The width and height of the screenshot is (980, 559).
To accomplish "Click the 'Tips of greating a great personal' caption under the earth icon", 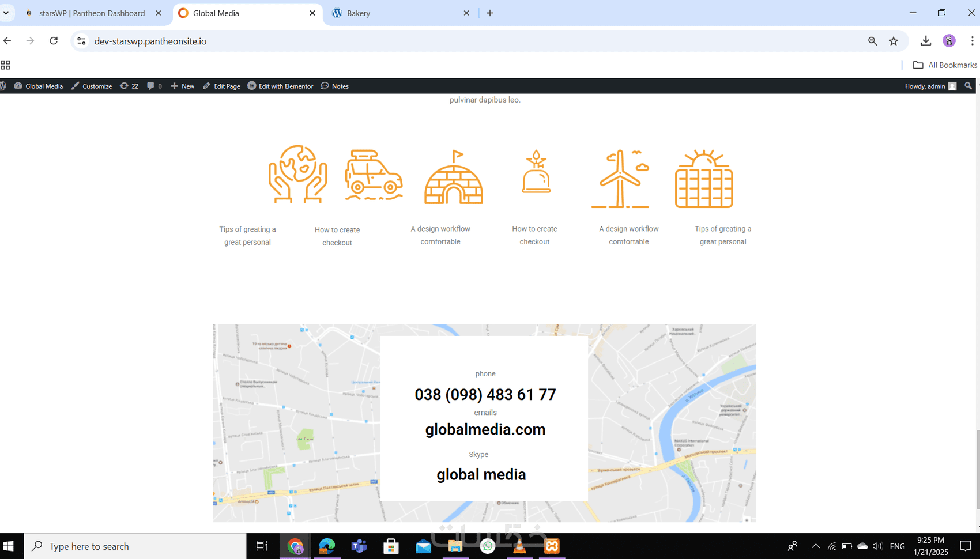I will pos(247,236).
